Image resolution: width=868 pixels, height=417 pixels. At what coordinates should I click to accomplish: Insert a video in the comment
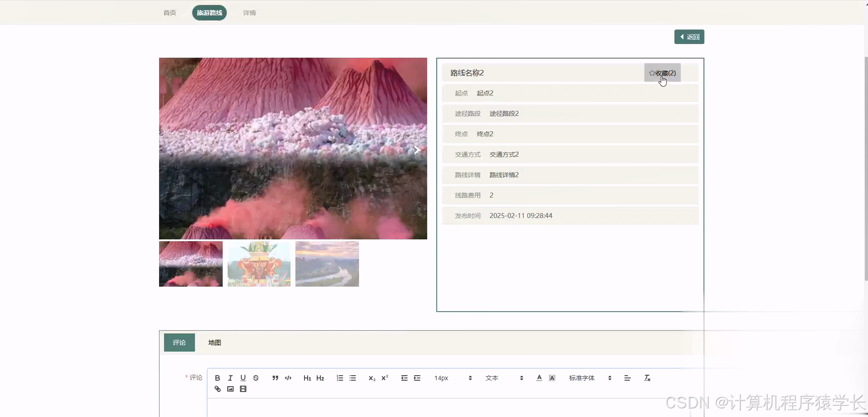(243, 389)
